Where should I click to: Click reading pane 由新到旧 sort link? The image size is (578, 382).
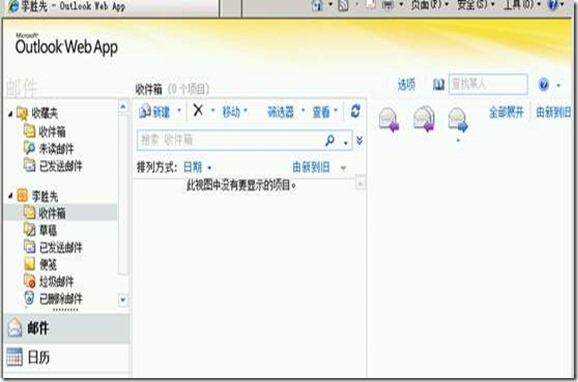554,112
